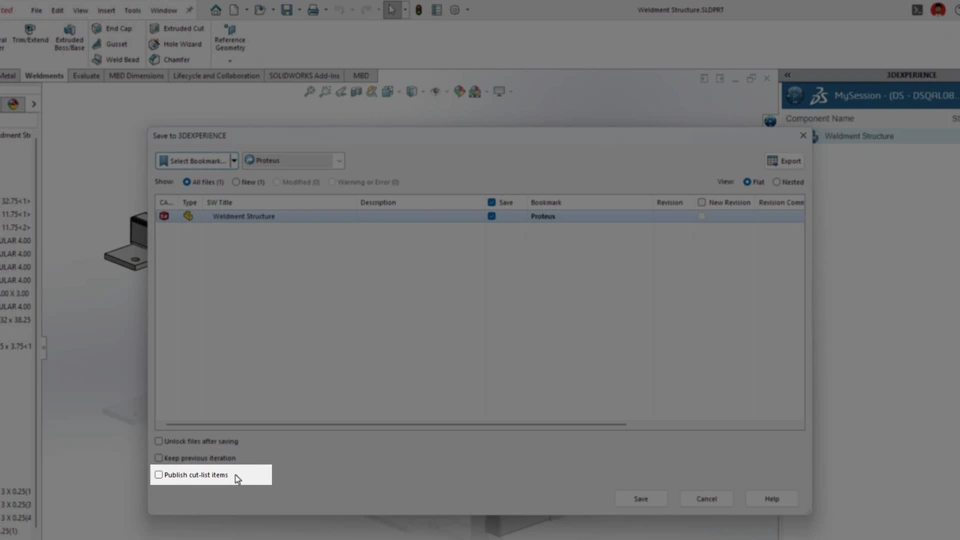Click the Apply Scene icon
Screen dimensions: 960x540
(475, 91)
